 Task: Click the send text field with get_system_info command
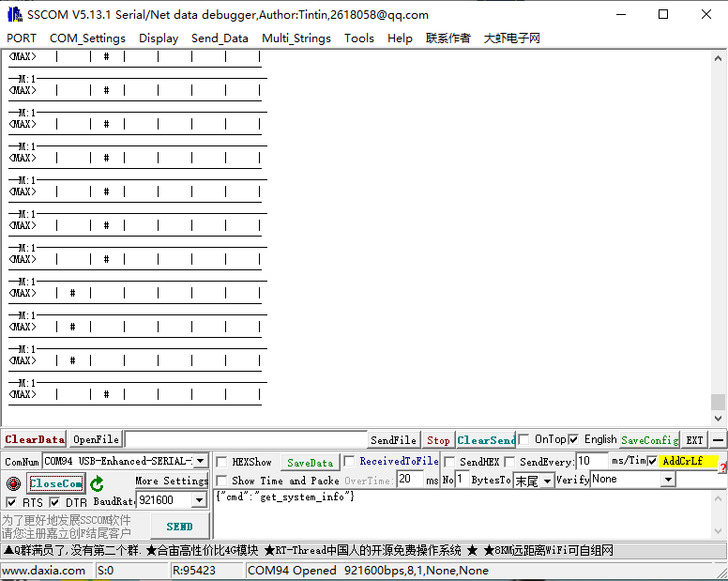pyautogui.click(x=469, y=512)
